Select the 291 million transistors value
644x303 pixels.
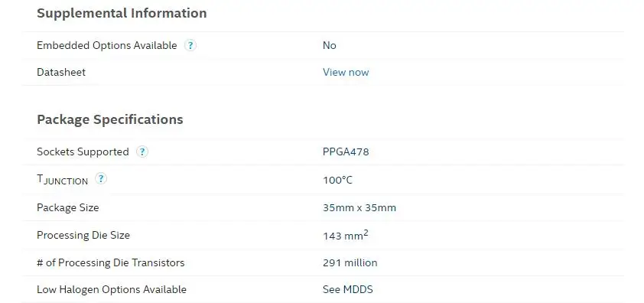[350, 262]
